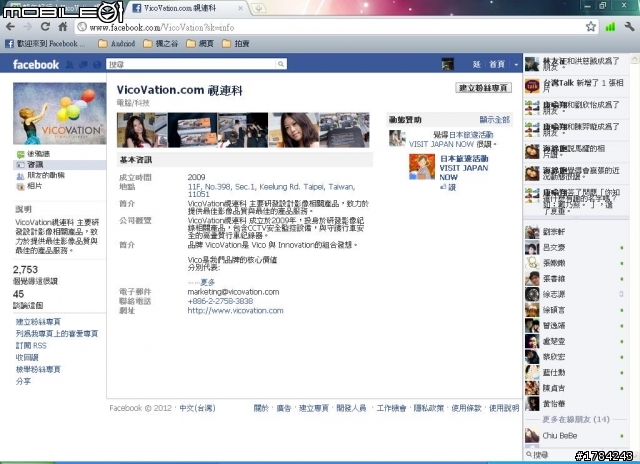Open the first cover strip photo
Image resolution: width=640 pixels, height=464 pixels.
[142, 130]
